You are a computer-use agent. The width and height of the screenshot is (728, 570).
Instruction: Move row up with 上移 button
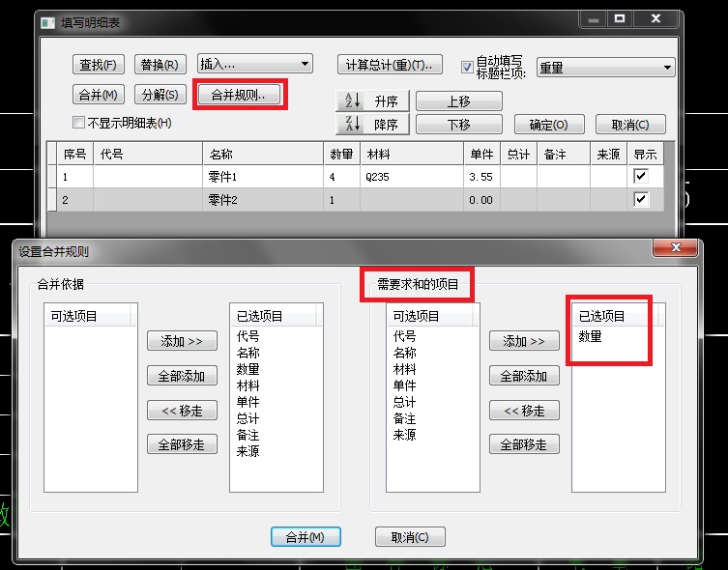pos(458,101)
